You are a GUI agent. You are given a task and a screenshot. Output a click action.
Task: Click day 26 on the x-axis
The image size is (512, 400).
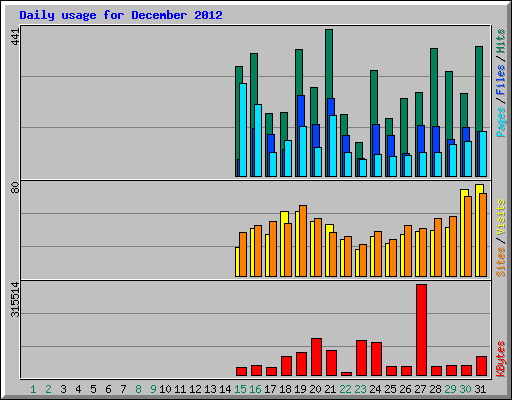pos(405,389)
